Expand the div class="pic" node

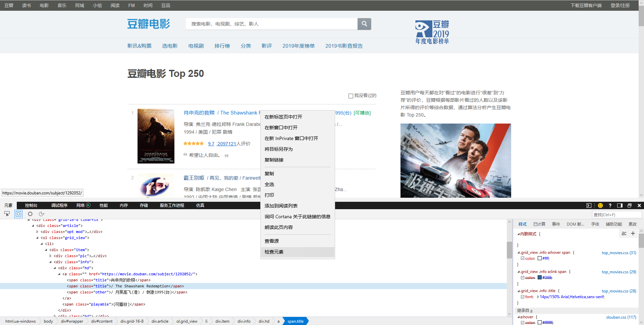point(50,256)
